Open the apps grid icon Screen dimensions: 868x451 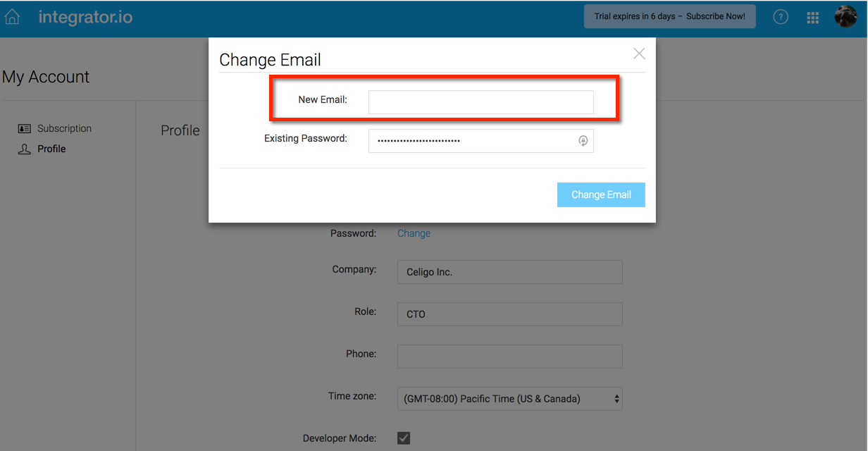(x=813, y=18)
